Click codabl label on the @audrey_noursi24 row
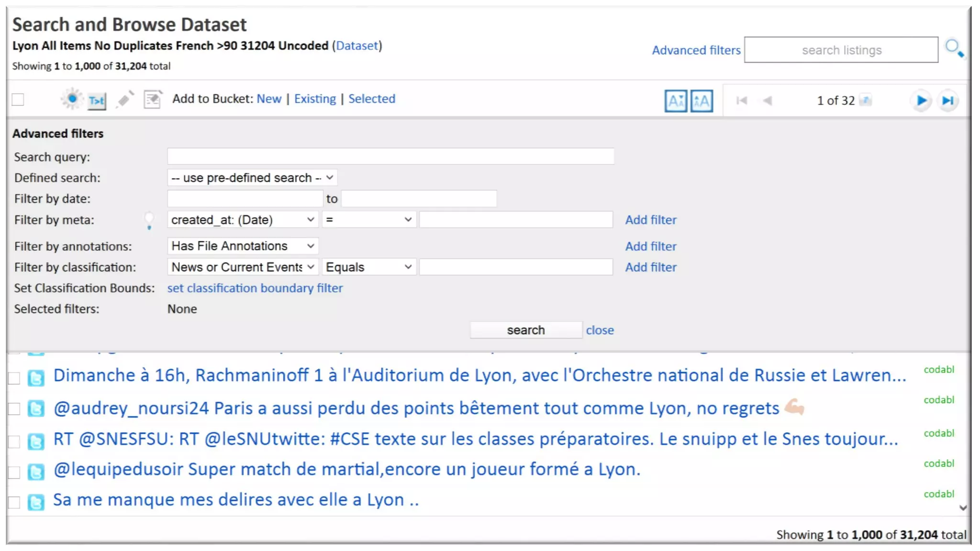 point(939,400)
